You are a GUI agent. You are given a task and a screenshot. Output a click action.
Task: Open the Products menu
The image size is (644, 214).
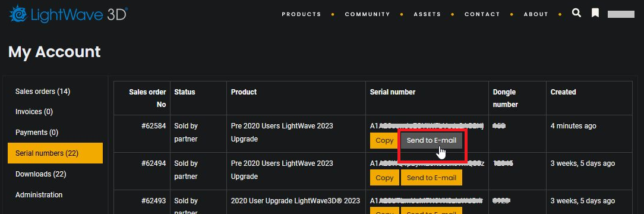(301, 14)
